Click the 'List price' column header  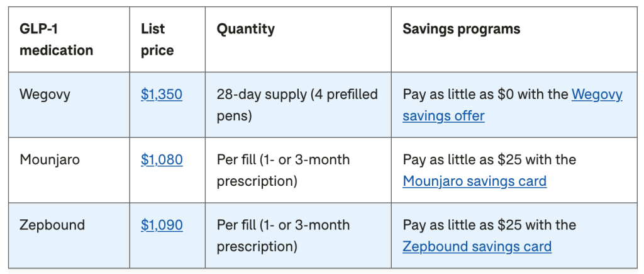point(157,40)
